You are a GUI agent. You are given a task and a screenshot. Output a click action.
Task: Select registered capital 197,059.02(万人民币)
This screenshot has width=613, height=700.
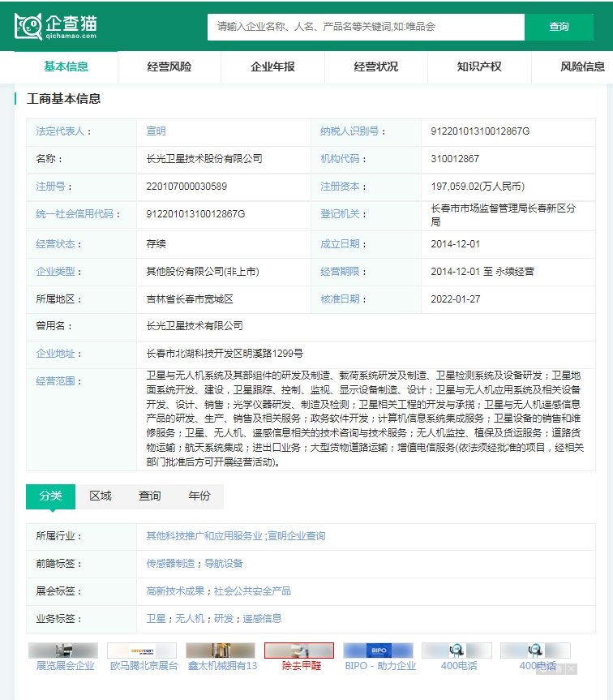click(x=478, y=187)
